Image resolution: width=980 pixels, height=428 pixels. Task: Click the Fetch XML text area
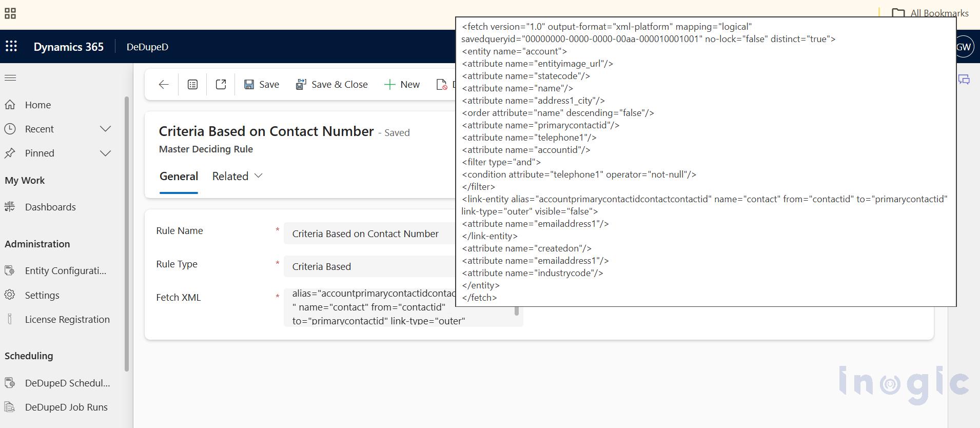403,308
